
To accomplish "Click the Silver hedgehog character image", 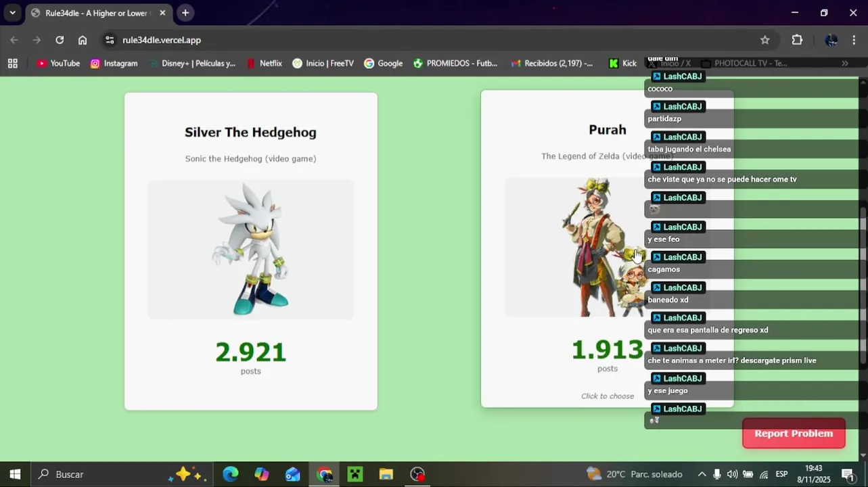I will tap(250, 249).
